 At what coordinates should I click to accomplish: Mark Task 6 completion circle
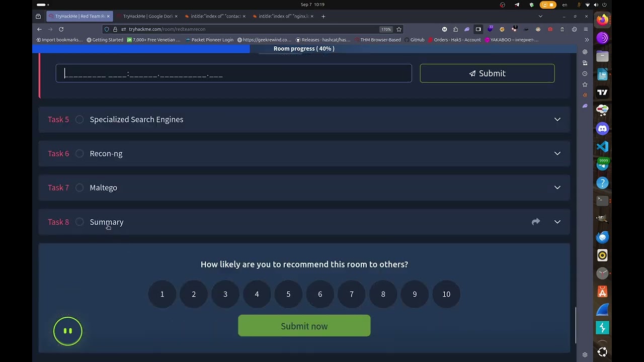coord(79,153)
